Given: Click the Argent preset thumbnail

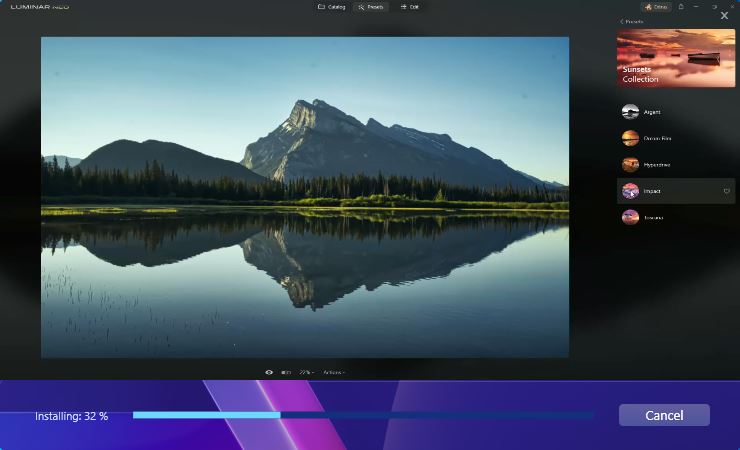Looking at the screenshot, I should (x=630, y=112).
